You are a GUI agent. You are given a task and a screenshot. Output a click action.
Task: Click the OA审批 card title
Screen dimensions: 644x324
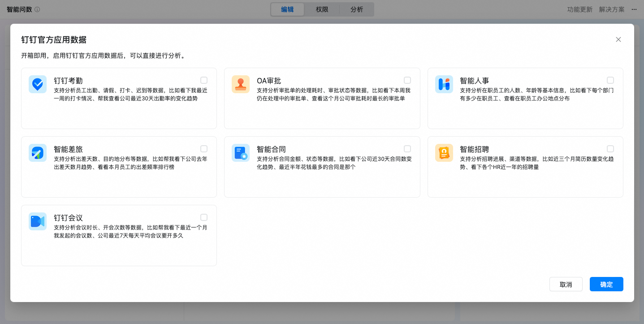point(269,81)
